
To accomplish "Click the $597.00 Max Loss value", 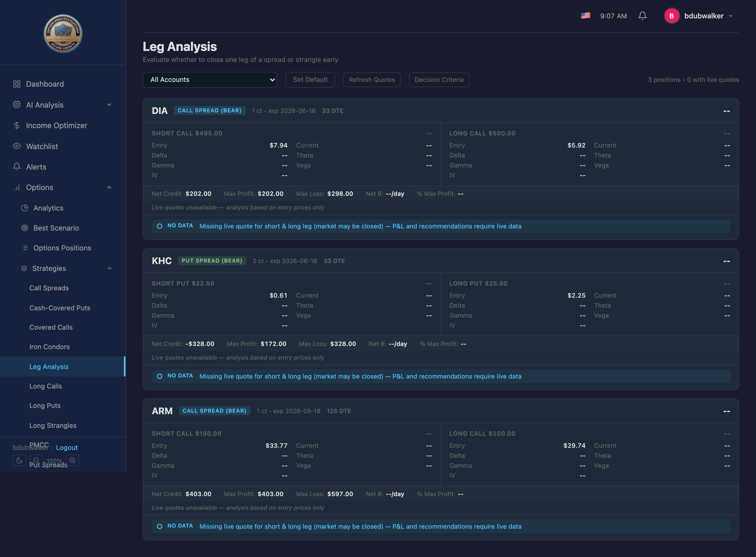I will point(340,494).
